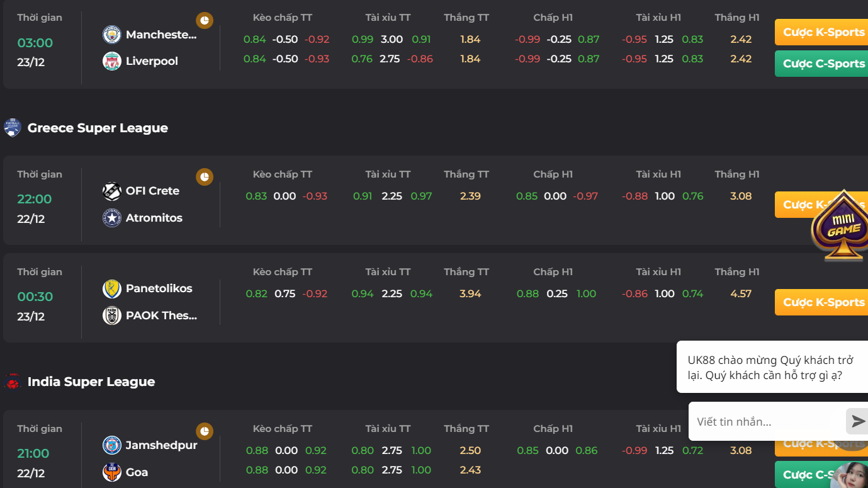The image size is (868, 488).
Task: Click the Atromitos team star logo
Action: point(112,218)
